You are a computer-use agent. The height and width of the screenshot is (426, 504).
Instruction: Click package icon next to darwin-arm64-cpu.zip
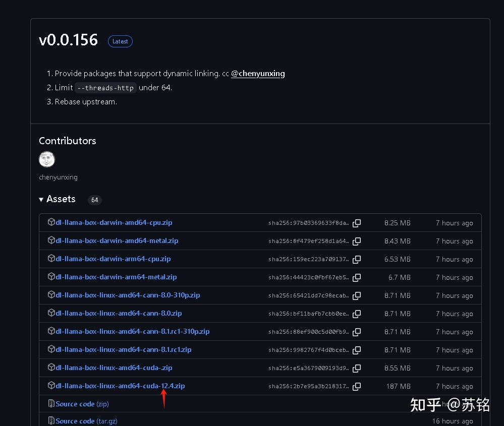[x=51, y=259]
